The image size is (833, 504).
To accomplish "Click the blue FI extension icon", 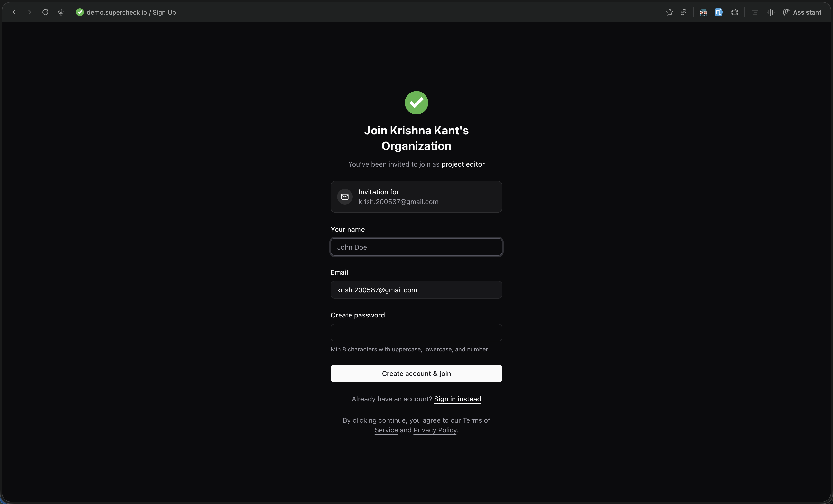I will pos(719,12).
